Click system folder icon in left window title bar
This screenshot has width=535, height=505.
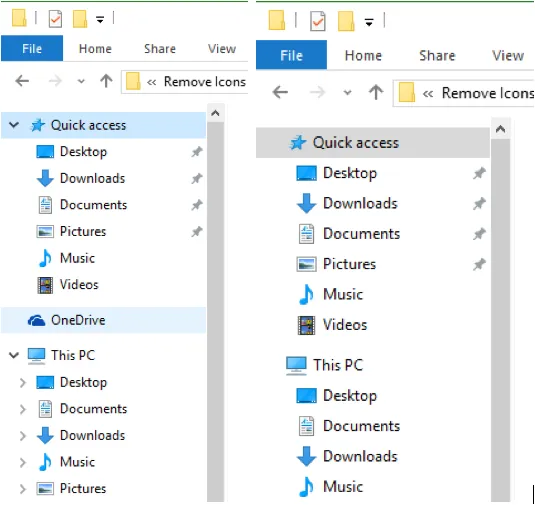(x=19, y=18)
